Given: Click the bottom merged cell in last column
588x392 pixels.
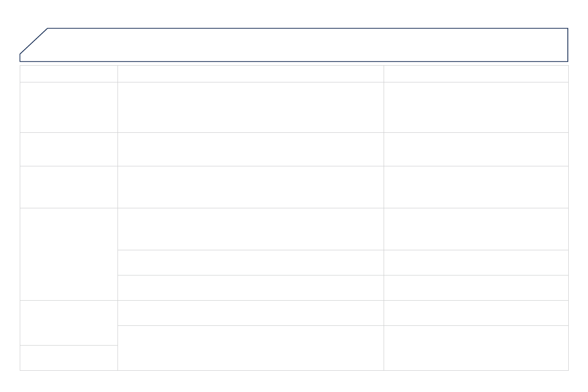Looking at the screenshot, I should [475, 348].
